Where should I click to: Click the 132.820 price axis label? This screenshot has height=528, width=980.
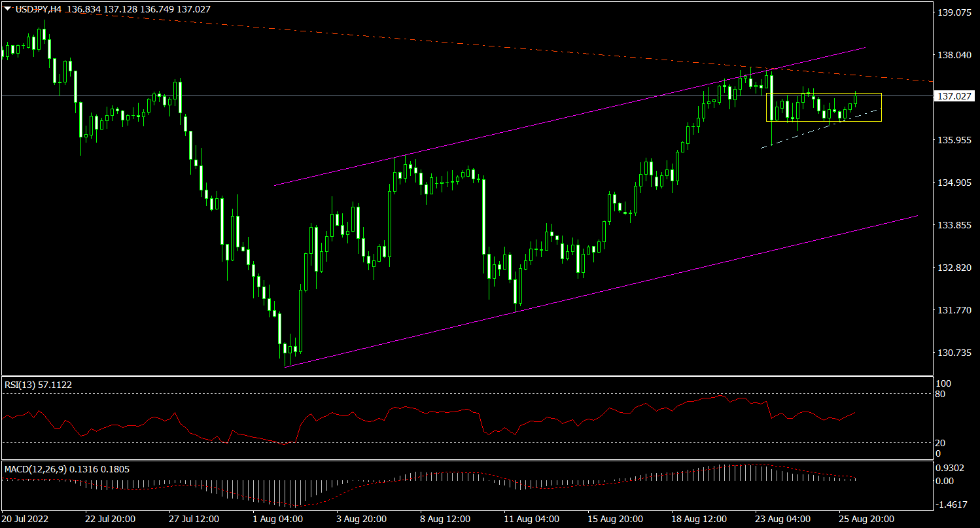954,268
